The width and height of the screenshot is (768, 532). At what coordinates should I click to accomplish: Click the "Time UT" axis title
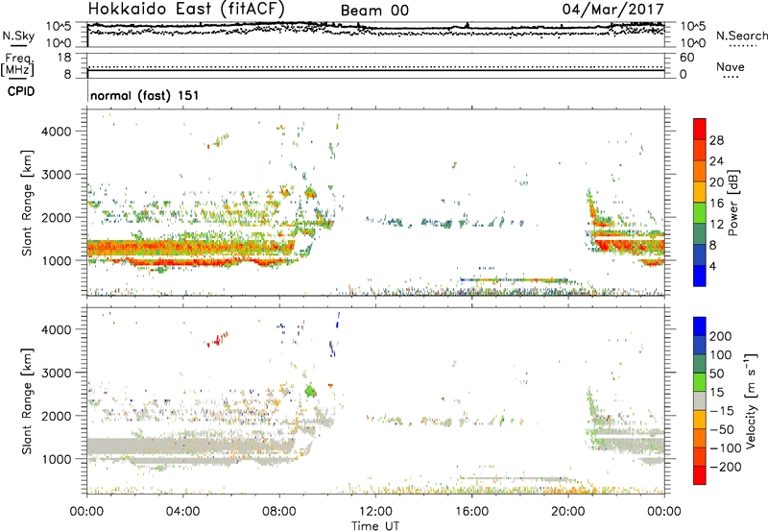click(375, 525)
